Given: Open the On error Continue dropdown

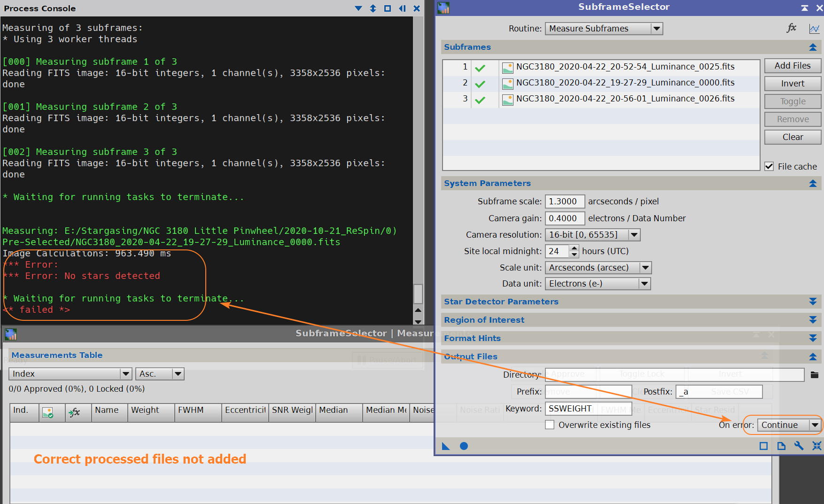Looking at the screenshot, I should pyautogui.click(x=789, y=425).
